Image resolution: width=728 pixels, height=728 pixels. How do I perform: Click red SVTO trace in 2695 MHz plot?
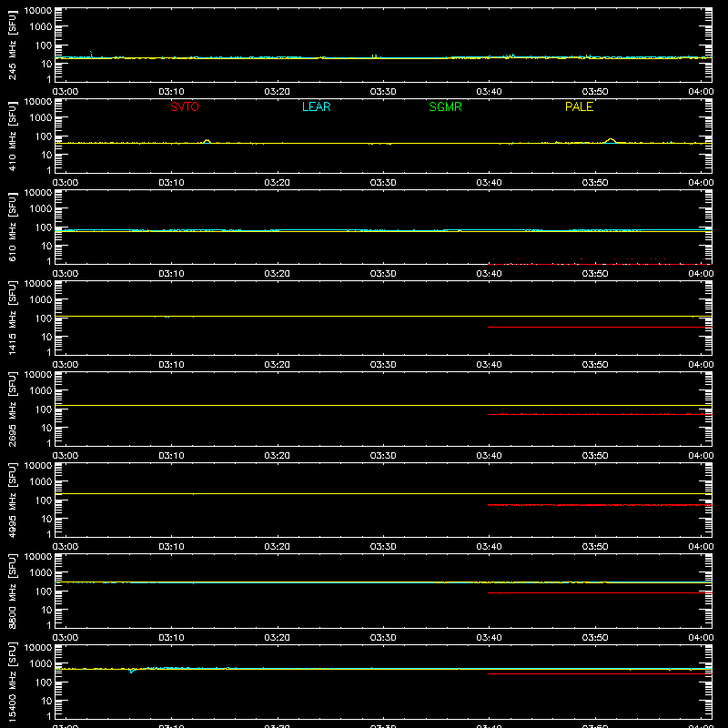[x=600, y=414]
